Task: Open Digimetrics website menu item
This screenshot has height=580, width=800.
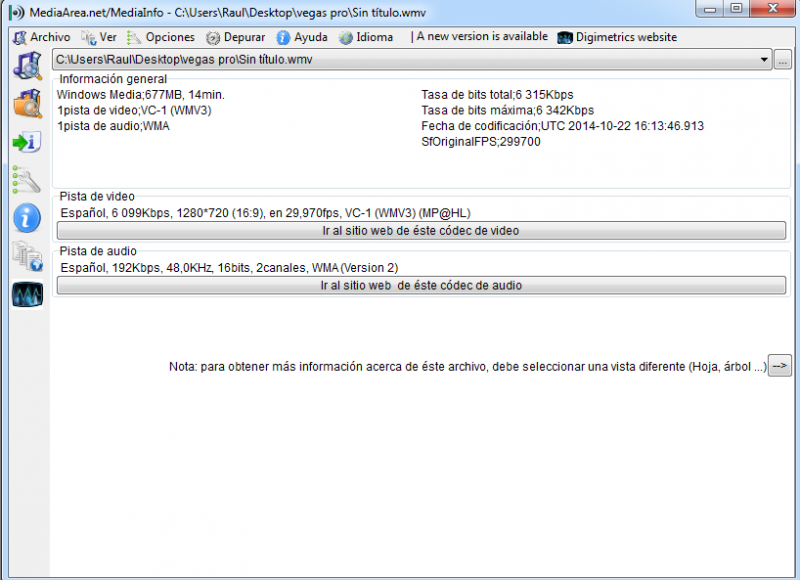Action: (626, 37)
